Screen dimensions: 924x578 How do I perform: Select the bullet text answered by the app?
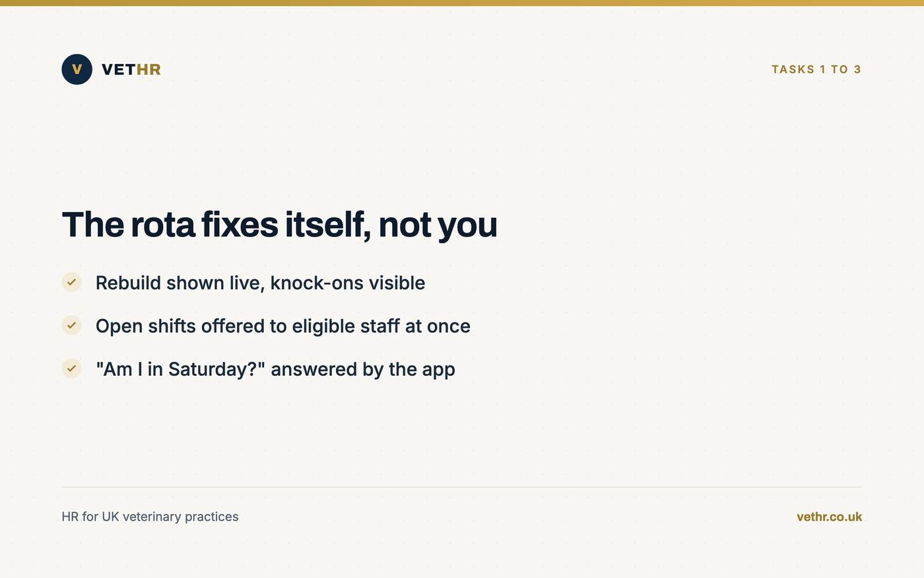pyautogui.click(x=363, y=369)
